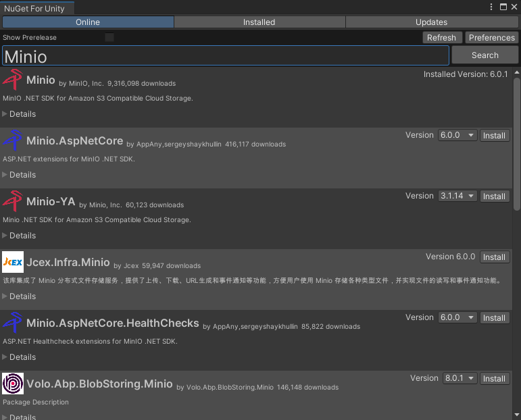Expand Details for Minio.AspNetCore
This screenshot has width=521, height=420.
(x=20, y=175)
